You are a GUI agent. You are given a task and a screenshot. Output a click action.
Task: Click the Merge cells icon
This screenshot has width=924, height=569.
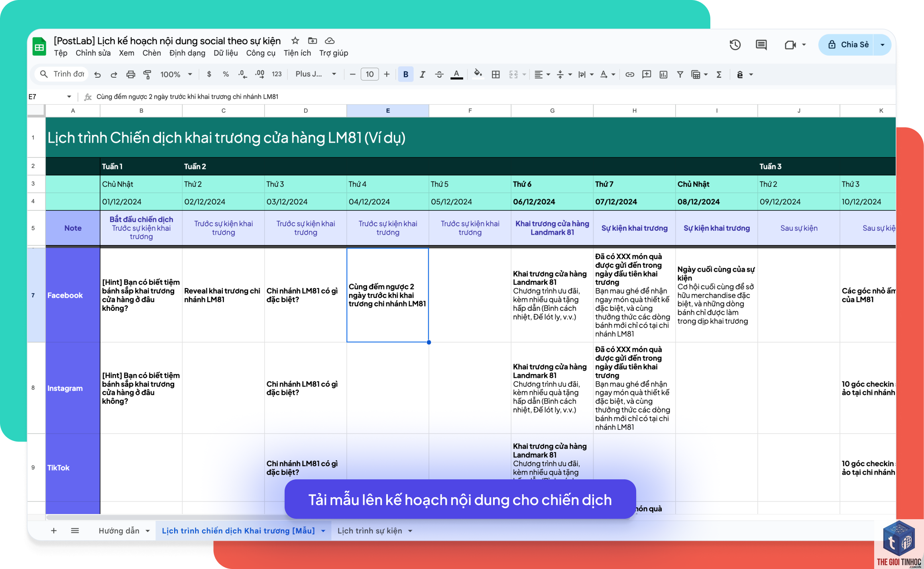(x=513, y=75)
